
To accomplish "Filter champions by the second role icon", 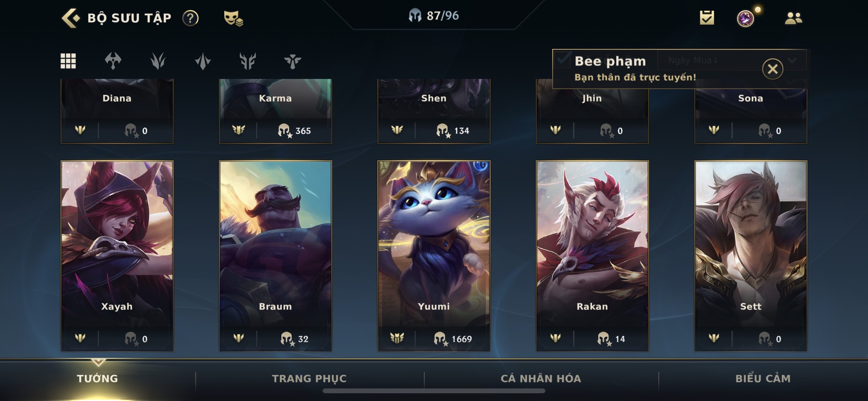I will (x=158, y=61).
